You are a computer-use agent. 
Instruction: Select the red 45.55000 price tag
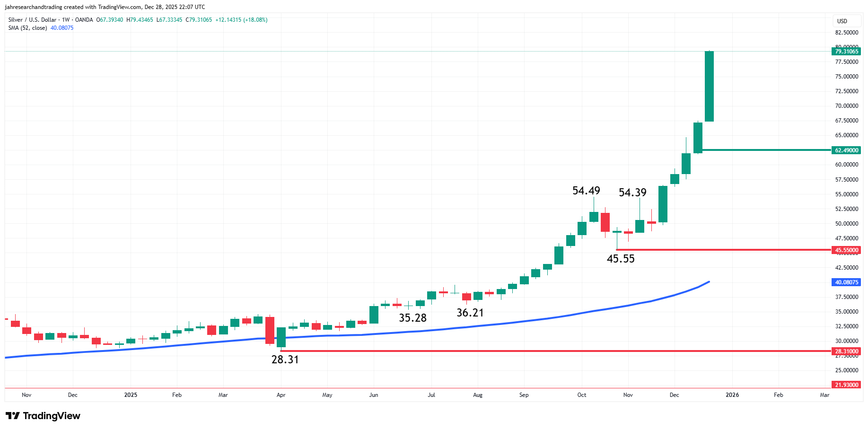point(846,250)
